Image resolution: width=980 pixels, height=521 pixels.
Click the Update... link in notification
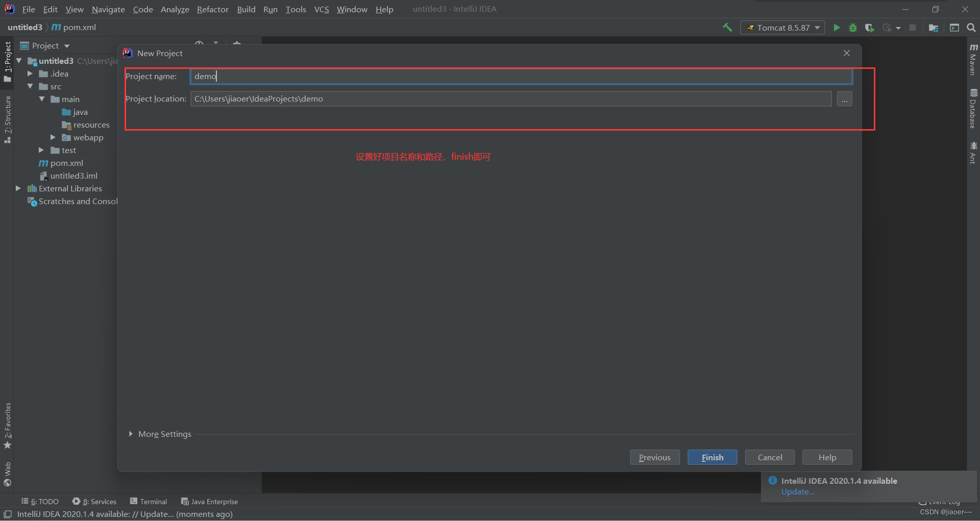(x=798, y=492)
